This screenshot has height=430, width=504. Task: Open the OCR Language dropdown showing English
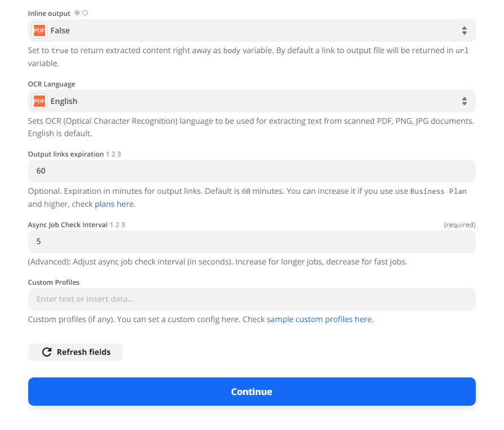[251, 101]
